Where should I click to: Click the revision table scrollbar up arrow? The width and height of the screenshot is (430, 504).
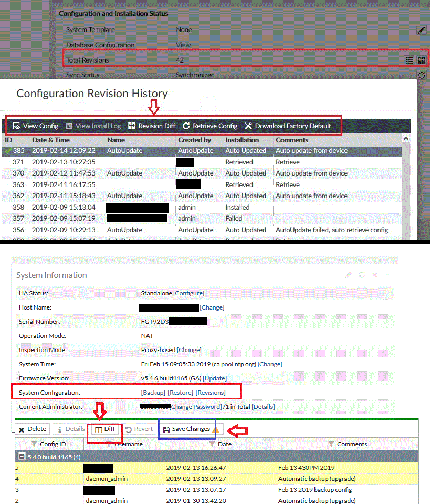coord(406,139)
